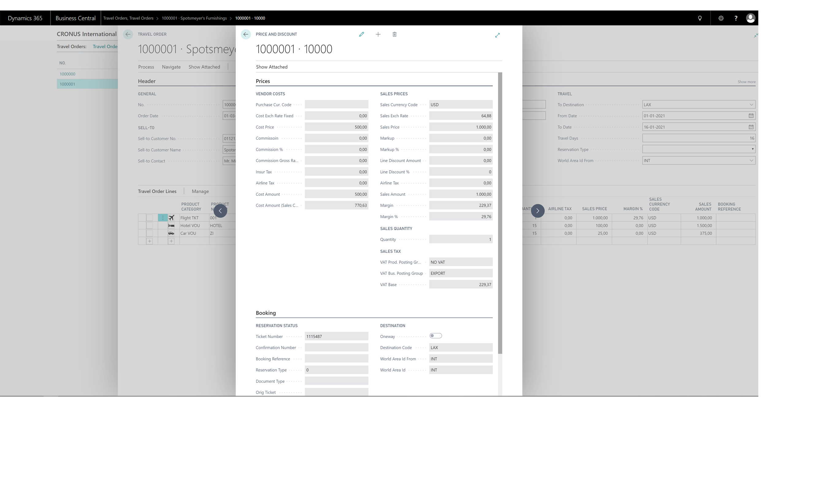The width and height of the screenshot is (839, 504).
Task: Select travel order 1000001 in list
Action: 67,84
